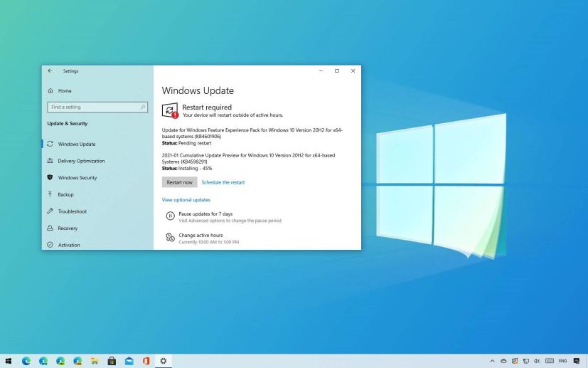
Task: Click the upload arrow icon beside Backup
Action: [x=50, y=194]
